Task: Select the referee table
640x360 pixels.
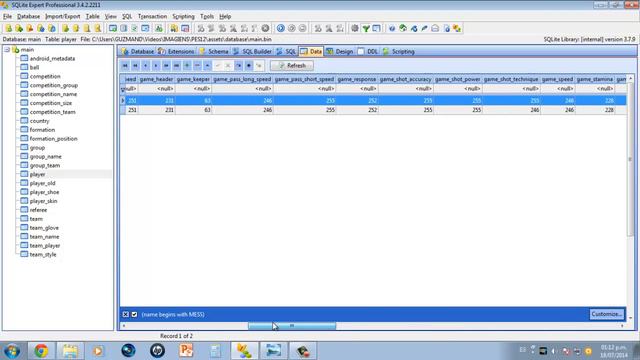Action: click(38, 210)
